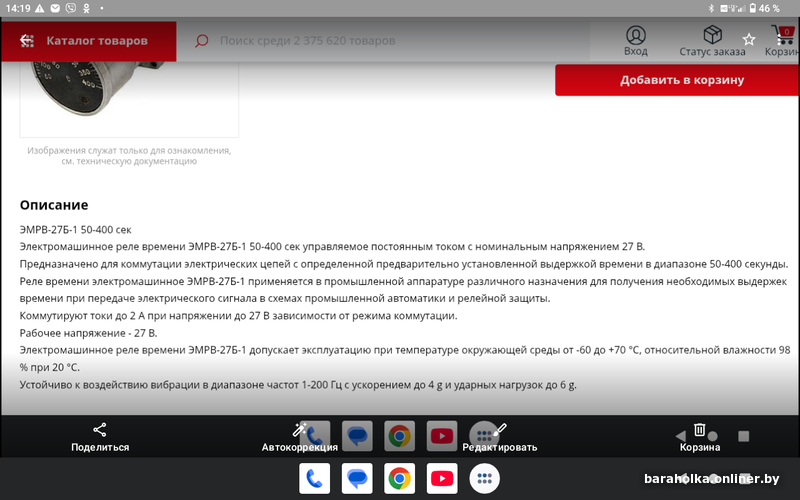Tap the back triangle navigation button
The height and width of the screenshot is (500, 800).
[681, 436]
